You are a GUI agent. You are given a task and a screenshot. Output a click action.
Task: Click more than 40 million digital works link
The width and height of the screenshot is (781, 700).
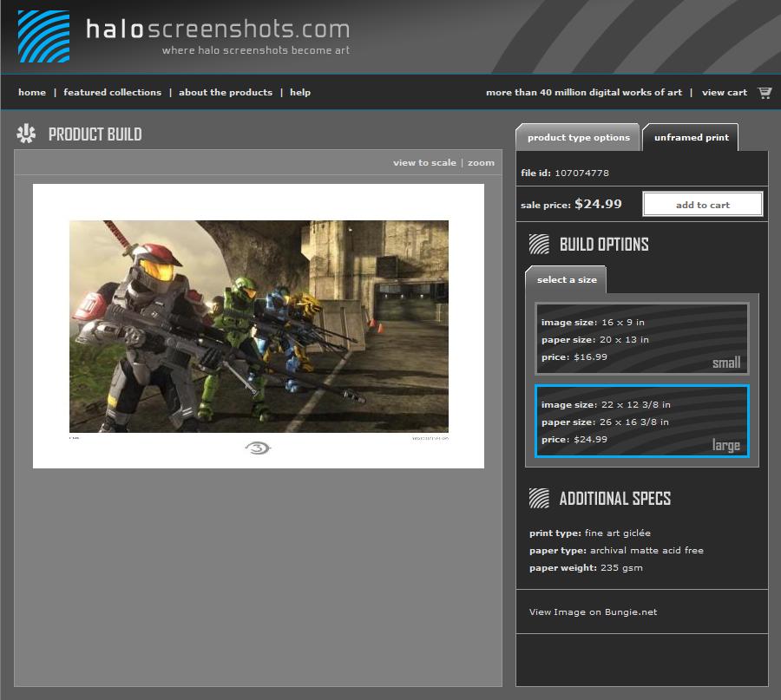584,92
